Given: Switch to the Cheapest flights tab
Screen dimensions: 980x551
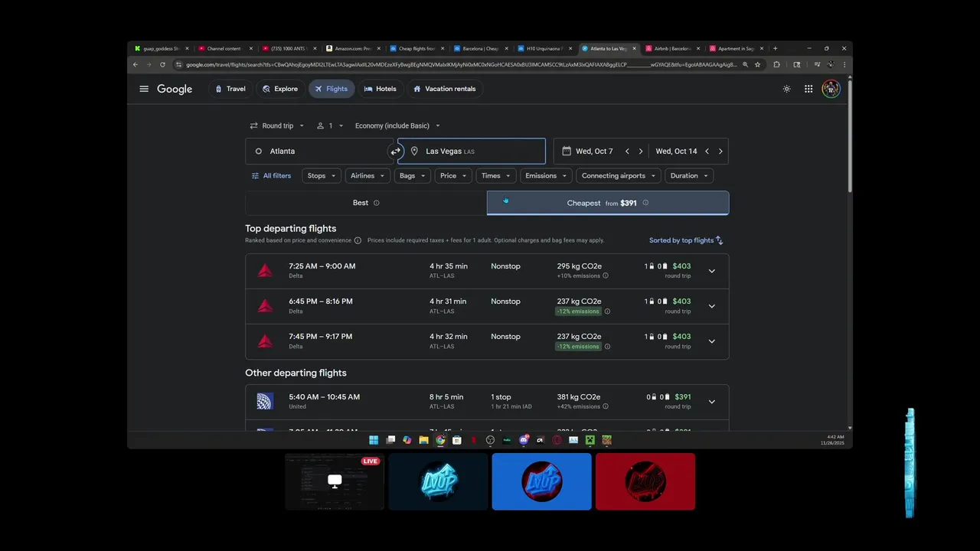Looking at the screenshot, I should [x=608, y=203].
